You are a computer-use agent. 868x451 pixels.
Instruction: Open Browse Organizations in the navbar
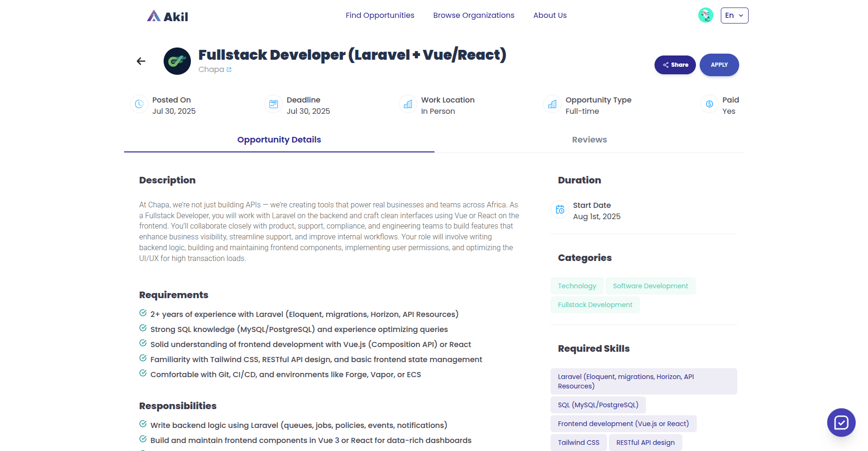click(474, 16)
